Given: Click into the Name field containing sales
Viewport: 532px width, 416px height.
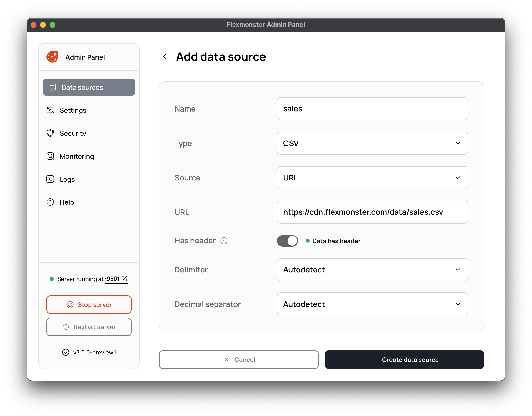Looking at the screenshot, I should coord(372,109).
